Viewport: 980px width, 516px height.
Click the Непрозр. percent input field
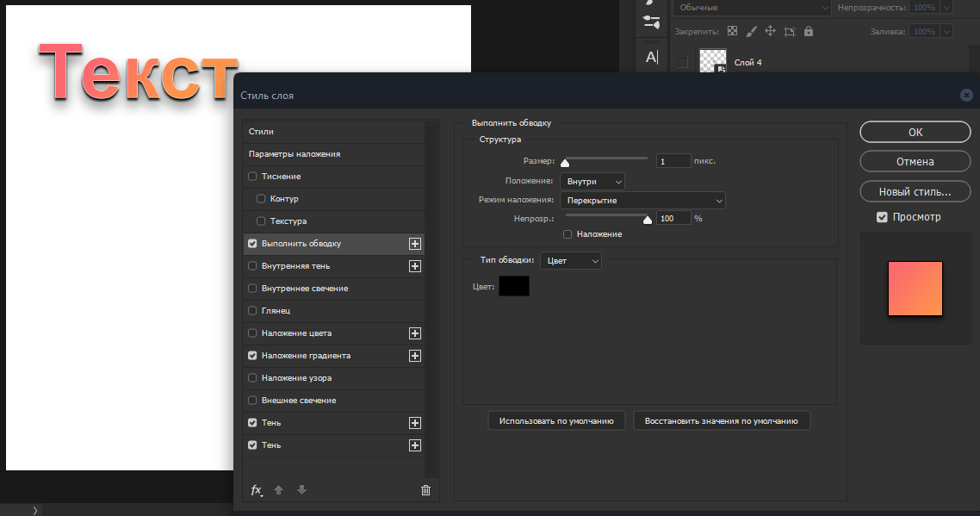(673, 218)
